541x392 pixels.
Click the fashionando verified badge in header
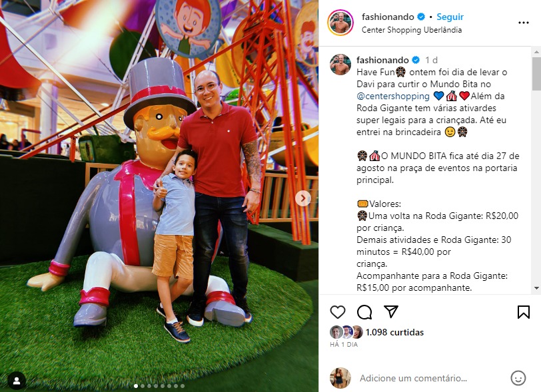[x=421, y=17]
